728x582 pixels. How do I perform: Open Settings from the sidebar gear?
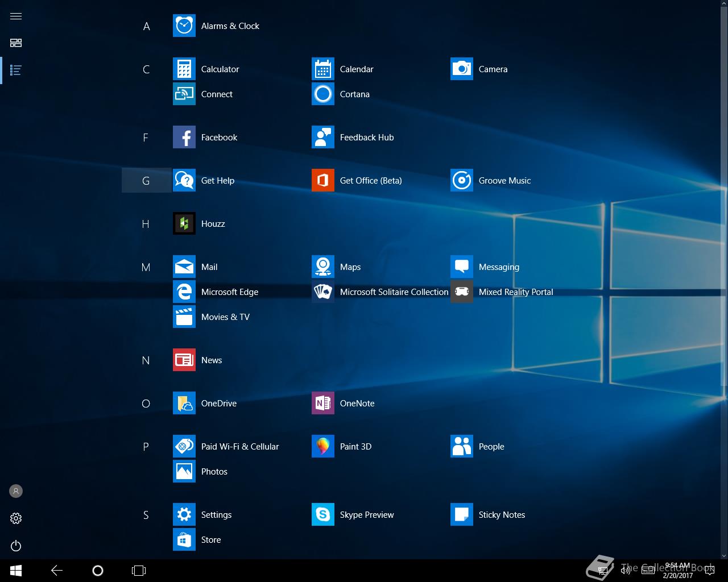click(x=16, y=518)
